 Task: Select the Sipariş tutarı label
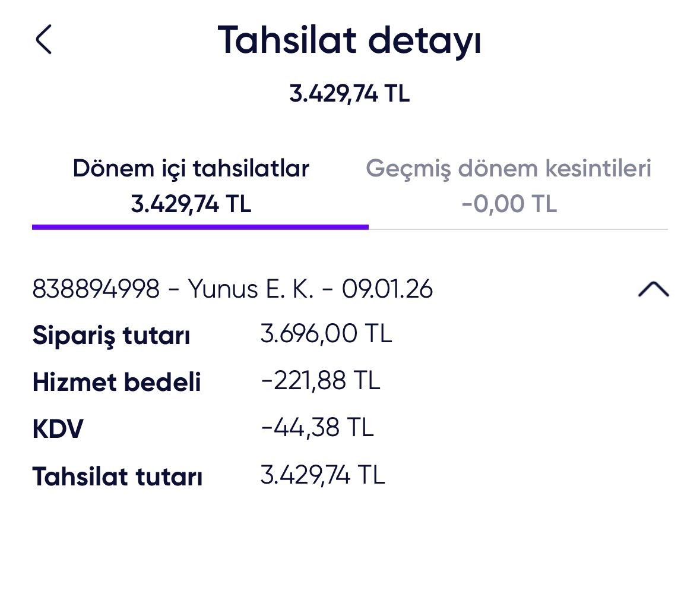click(x=111, y=336)
